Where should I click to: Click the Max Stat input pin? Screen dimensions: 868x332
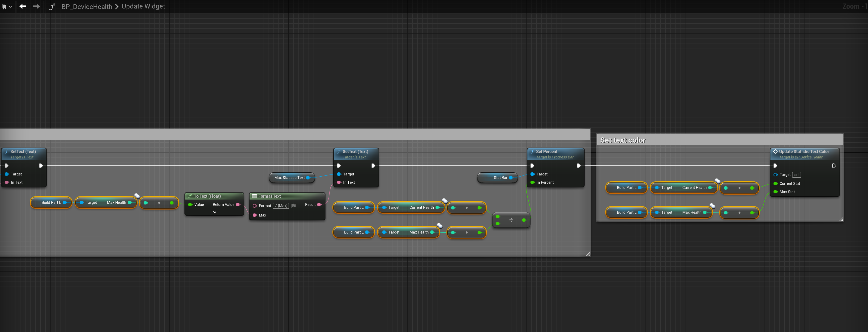pyautogui.click(x=775, y=192)
